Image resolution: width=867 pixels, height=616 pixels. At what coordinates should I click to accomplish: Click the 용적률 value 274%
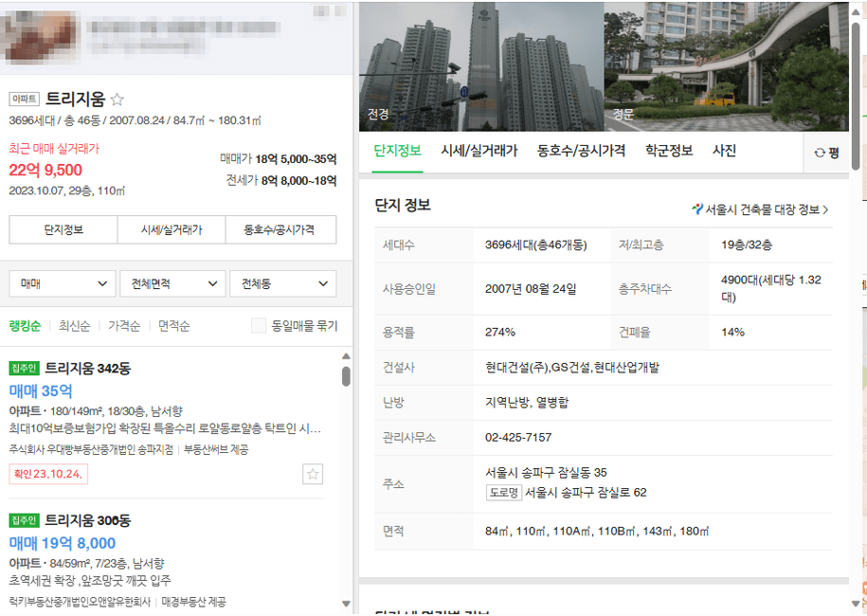tap(500, 332)
